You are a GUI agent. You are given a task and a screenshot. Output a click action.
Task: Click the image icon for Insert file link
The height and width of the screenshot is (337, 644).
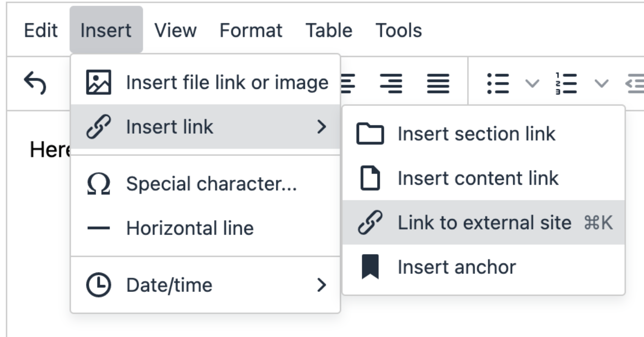coord(98,83)
